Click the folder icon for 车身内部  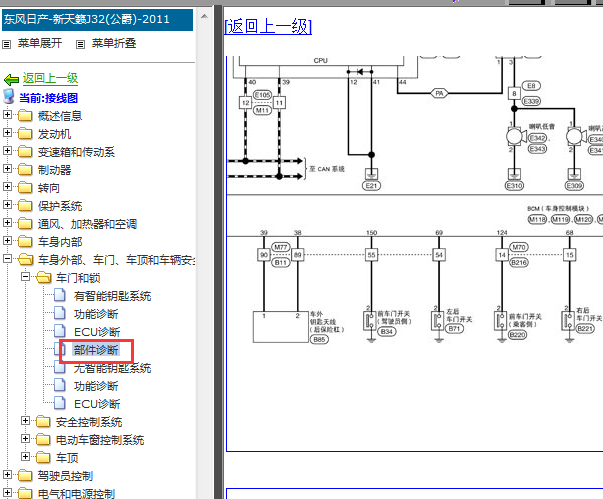coord(25,241)
